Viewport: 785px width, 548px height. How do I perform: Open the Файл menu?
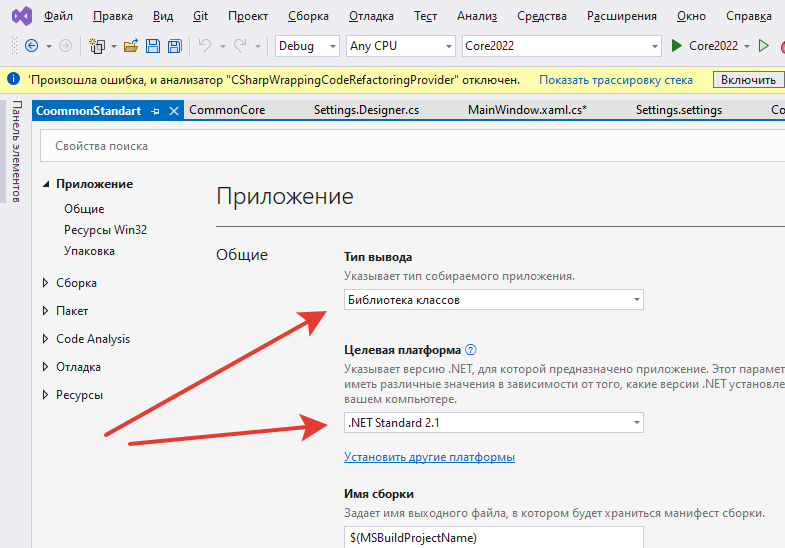coord(58,16)
